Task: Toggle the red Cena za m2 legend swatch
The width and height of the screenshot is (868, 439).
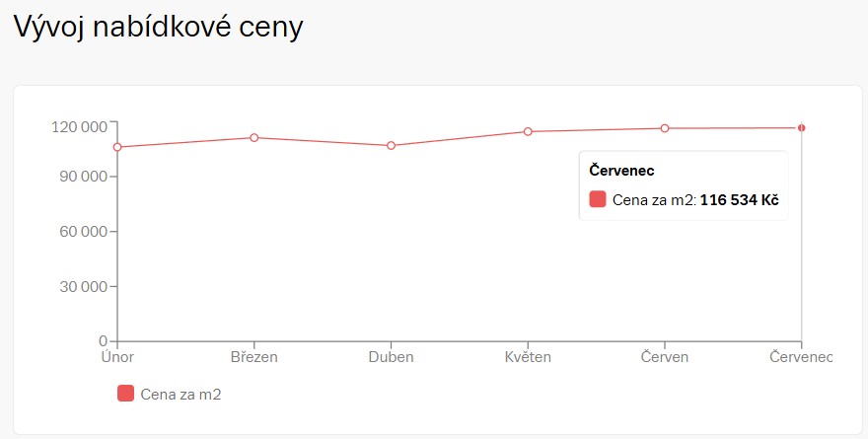Action: 125,394
